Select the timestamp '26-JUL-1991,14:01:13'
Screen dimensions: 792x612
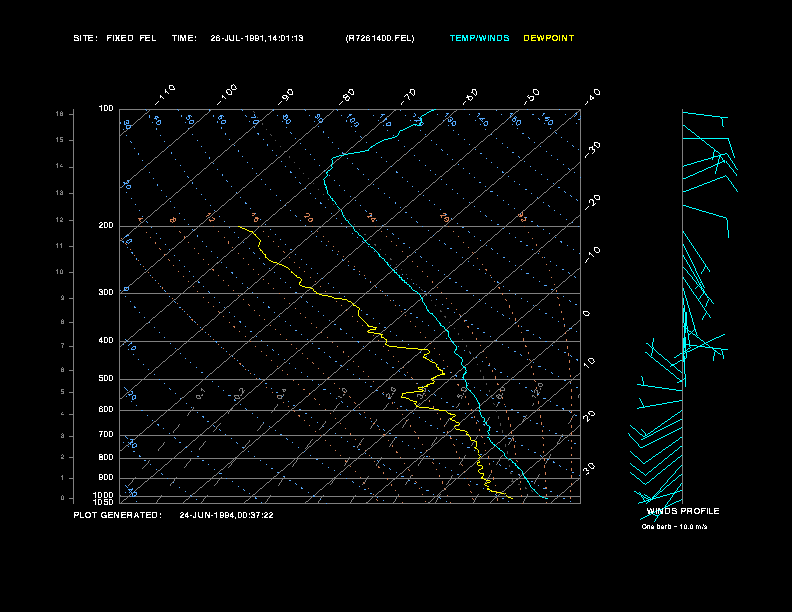tap(257, 38)
